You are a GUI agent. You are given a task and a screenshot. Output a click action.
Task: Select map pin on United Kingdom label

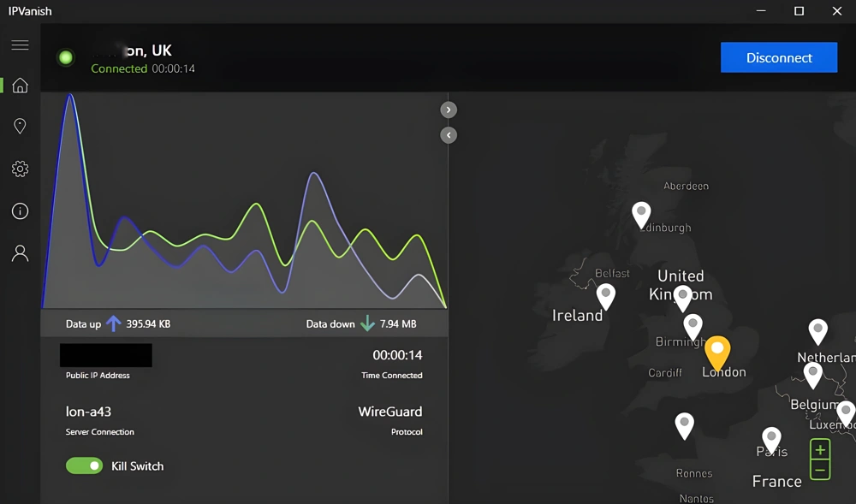682,299
